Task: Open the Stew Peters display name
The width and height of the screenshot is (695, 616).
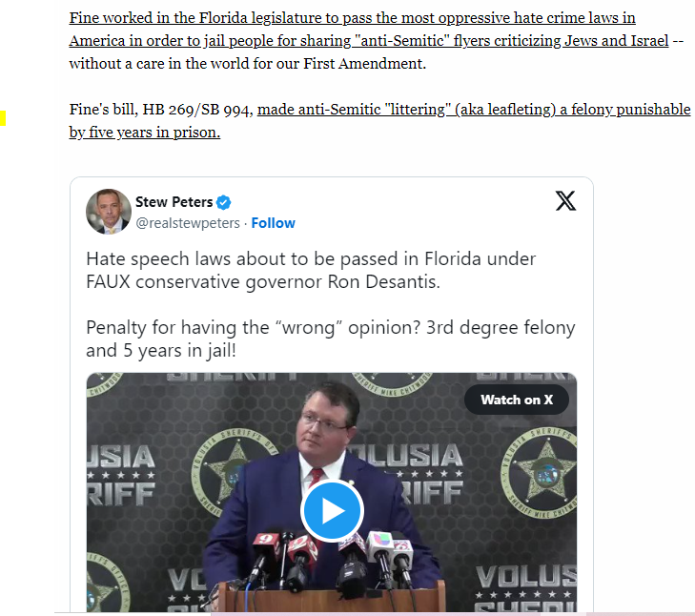Action: point(174,202)
